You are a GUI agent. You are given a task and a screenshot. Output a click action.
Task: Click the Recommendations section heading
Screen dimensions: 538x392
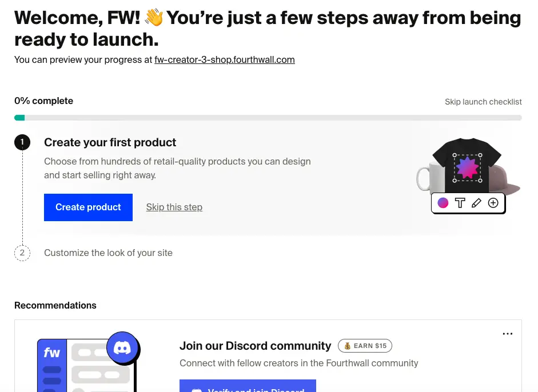[x=55, y=305]
